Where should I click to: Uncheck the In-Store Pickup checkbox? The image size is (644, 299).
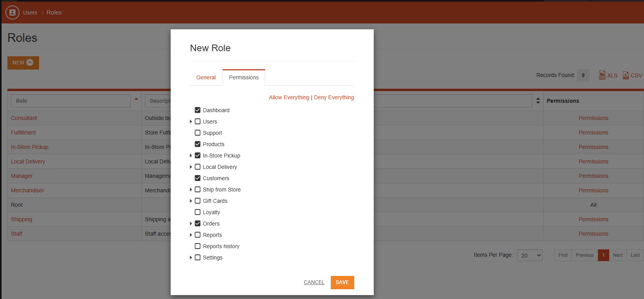198,156
